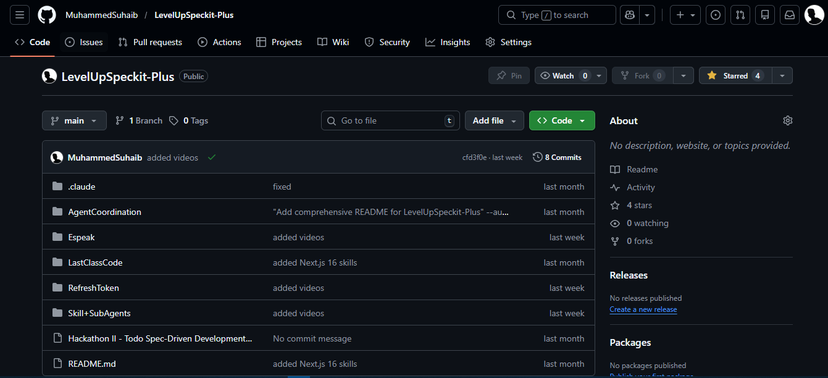This screenshot has height=378, width=828.
Task: Open the notifications inbox icon
Action: coord(789,15)
